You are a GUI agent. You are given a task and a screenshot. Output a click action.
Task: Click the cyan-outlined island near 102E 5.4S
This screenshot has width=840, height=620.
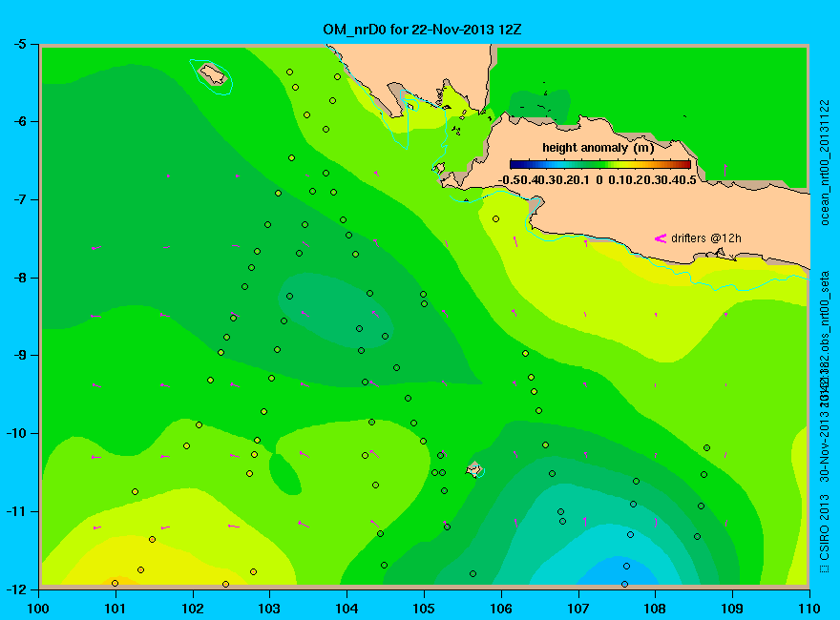[212, 75]
